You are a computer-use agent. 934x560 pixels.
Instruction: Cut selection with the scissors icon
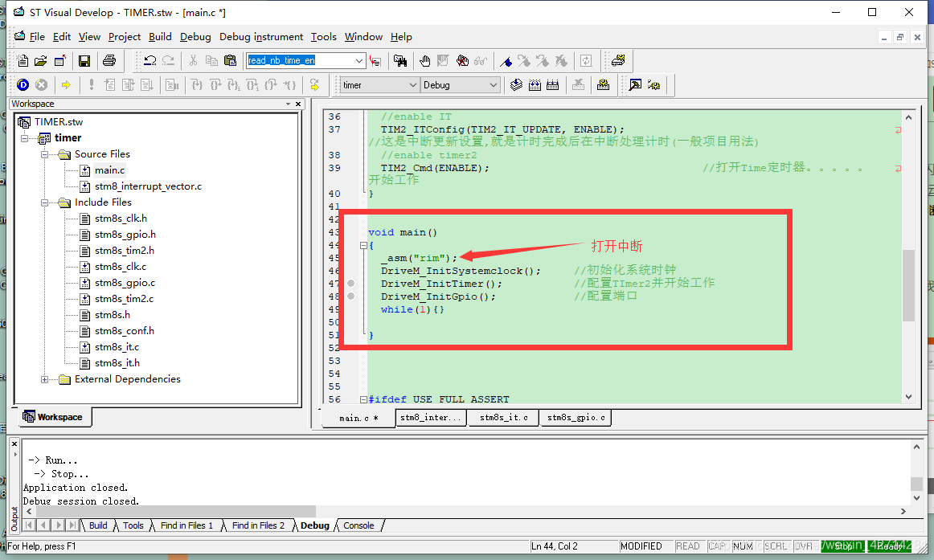pyautogui.click(x=193, y=61)
